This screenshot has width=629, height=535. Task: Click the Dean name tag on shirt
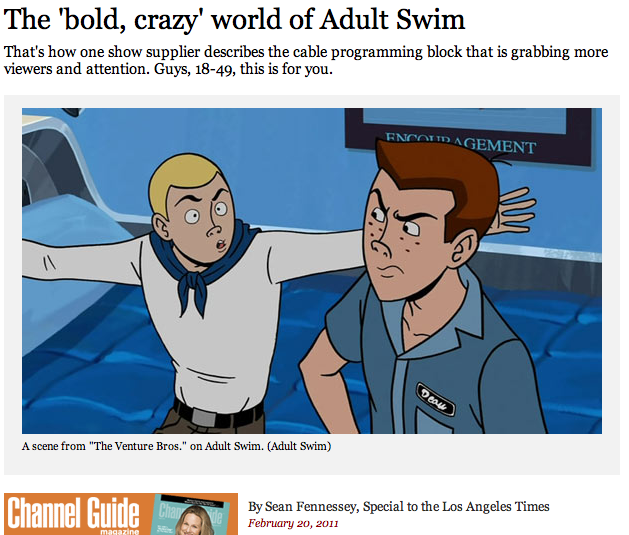pos(435,399)
